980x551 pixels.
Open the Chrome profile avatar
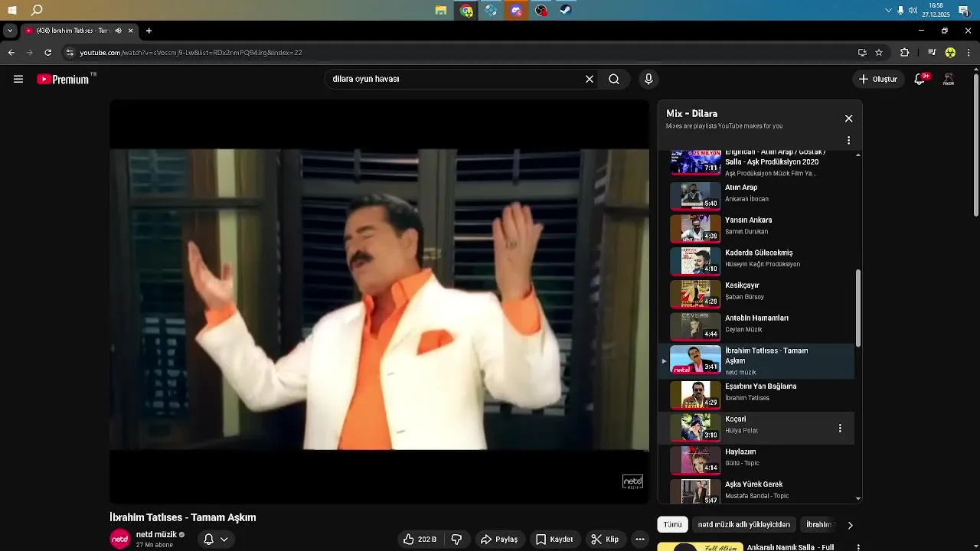pyautogui.click(x=950, y=53)
